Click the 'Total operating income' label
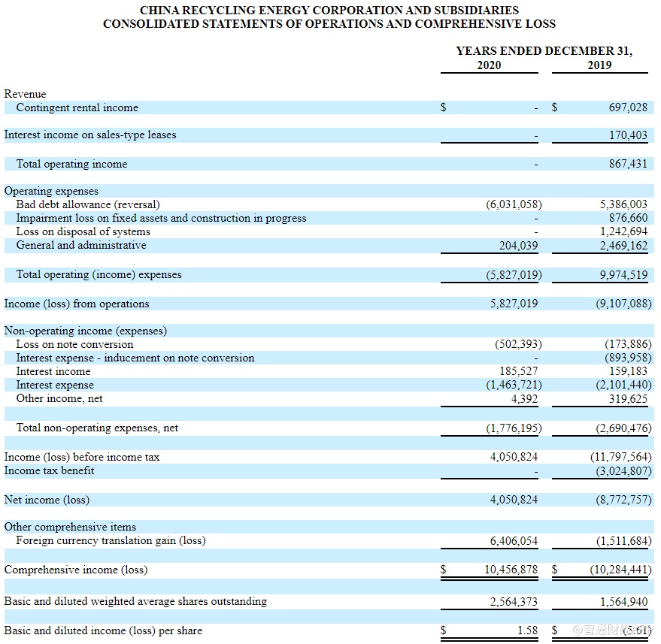661x644 pixels. pyautogui.click(x=71, y=163)
